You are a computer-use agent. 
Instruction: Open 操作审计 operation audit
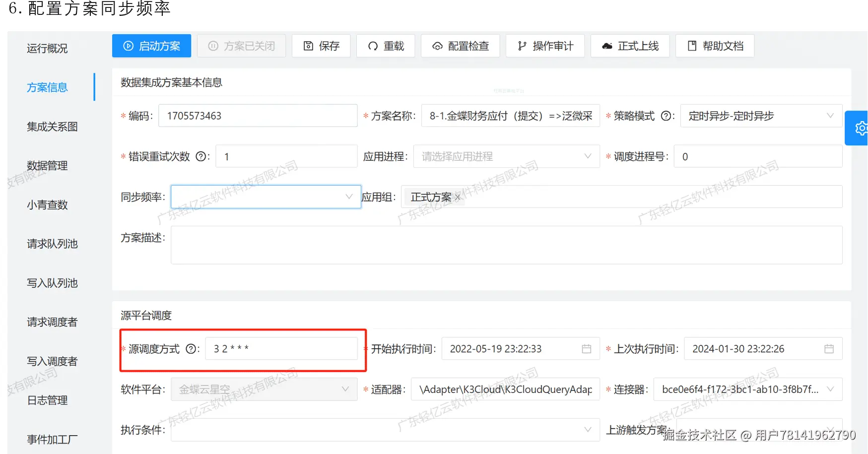(x=545, y=46)
